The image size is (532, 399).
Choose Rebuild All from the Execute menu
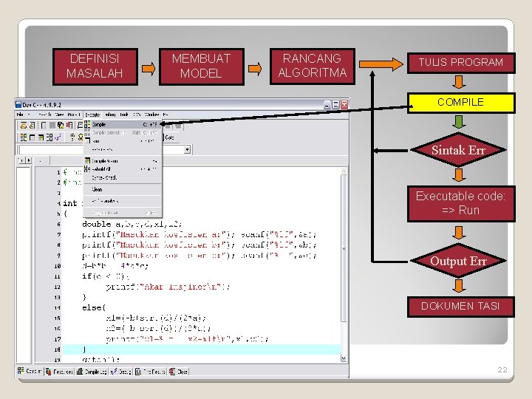[x=122, y=169]
